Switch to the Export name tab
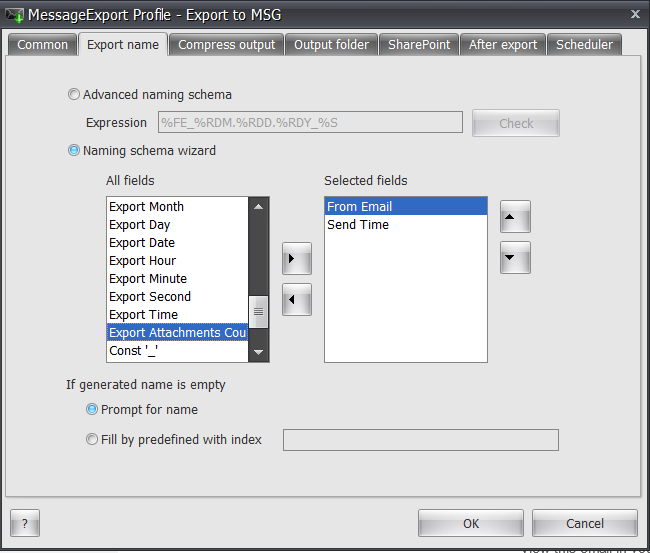Screen dimensions: 650x553 tap(123, 44)
